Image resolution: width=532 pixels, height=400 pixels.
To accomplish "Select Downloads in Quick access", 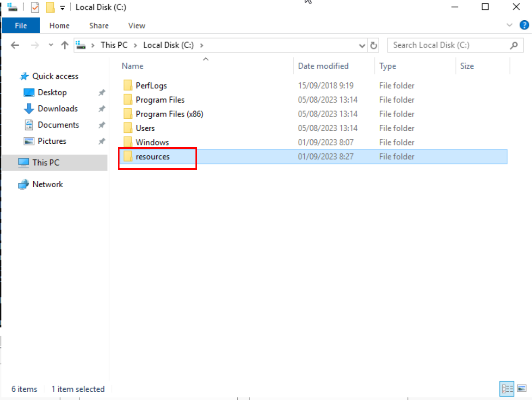I will (57, 109).
